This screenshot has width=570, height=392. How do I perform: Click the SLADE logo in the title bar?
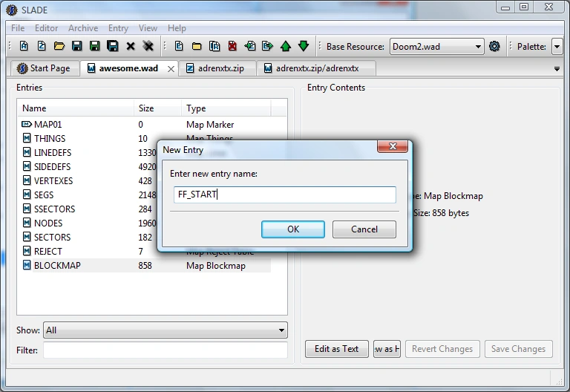click(x=12, y=10)
